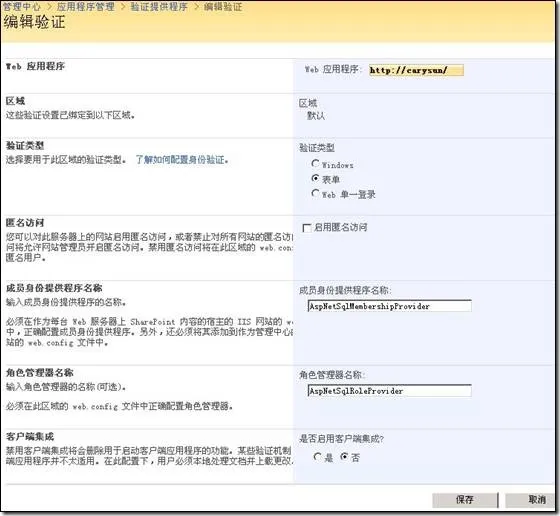Image resolution: width=560 pixels, height=516 pixels.
Task: Click the 角色管理器名称 left heading
Action: click(x=40, y=373)
